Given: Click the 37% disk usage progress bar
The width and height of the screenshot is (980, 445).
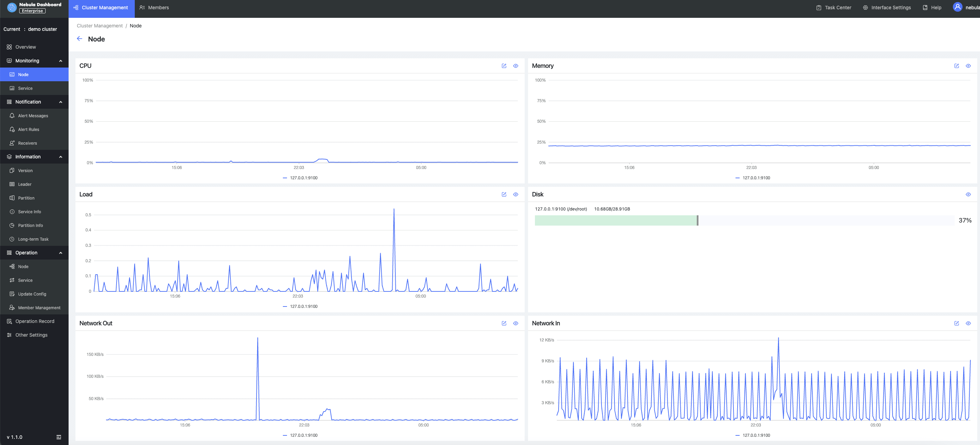Looking at the screenshot, I should (723, 220).
